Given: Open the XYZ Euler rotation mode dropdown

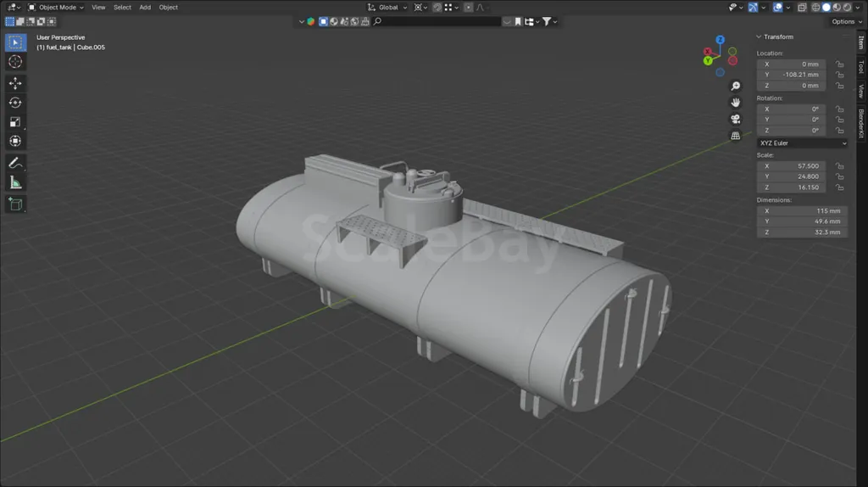Looking at the screenshot, I should [x=802, y=143].
